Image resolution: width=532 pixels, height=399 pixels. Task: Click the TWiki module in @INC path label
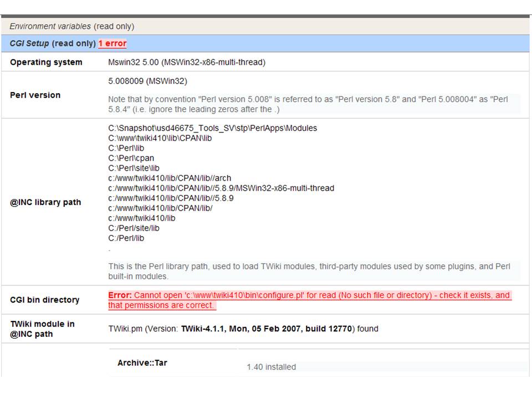click(42, 329)
